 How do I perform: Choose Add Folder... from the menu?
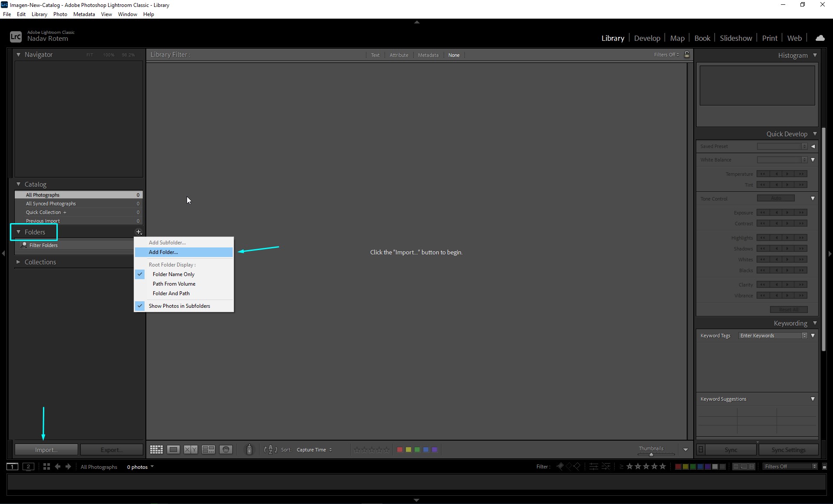coord(163,252)
